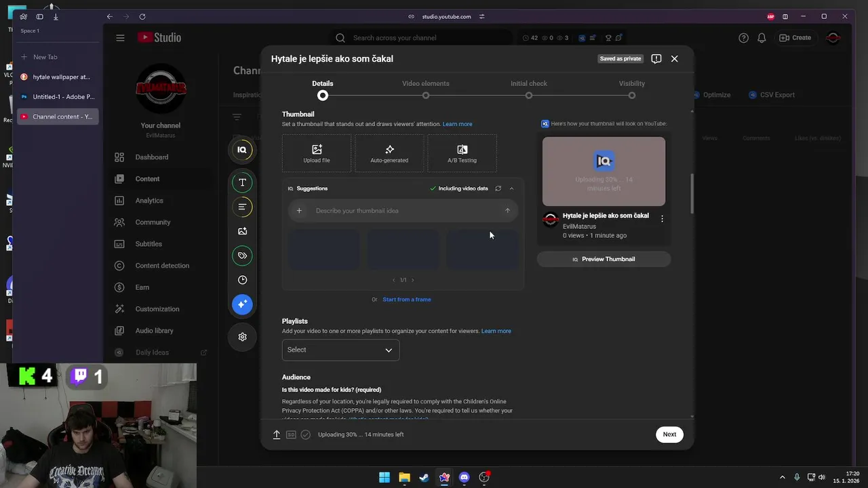Jump to the Visibility step

point(632,96)
